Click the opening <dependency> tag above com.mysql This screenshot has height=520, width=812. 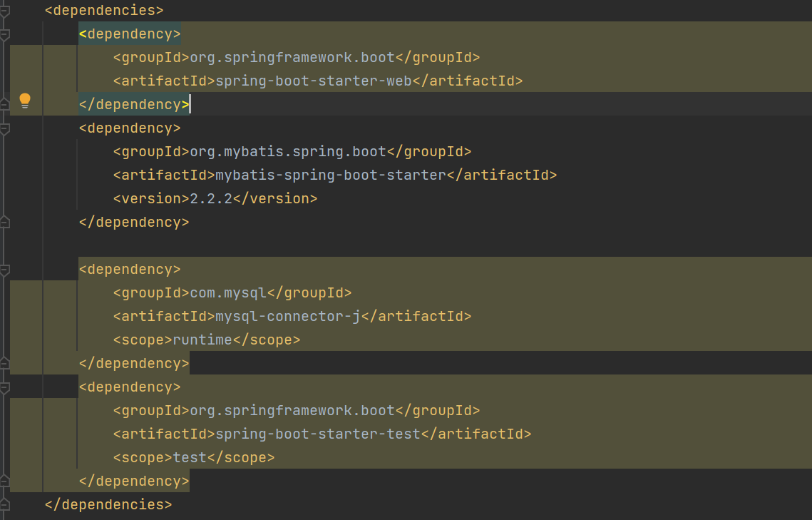[x=130, y=270]
